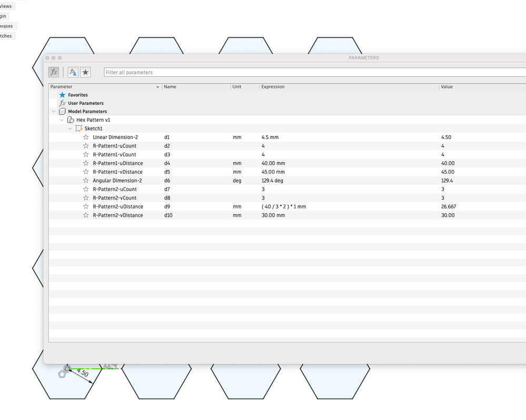Click the '( 40 / 3 * 2 ) * 1 mm' expression
This screenshot has height=420, width=526.
pyautogui.click(x=284, y=206)
